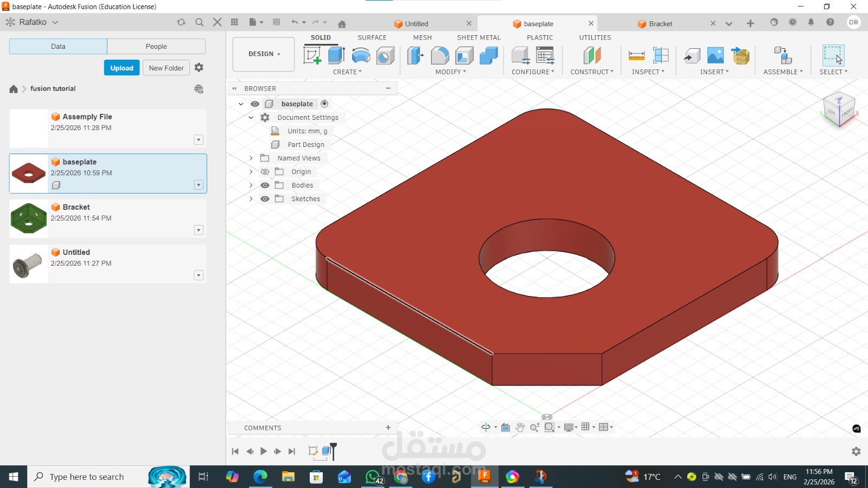Click the New Folder button

click(166, 68)
